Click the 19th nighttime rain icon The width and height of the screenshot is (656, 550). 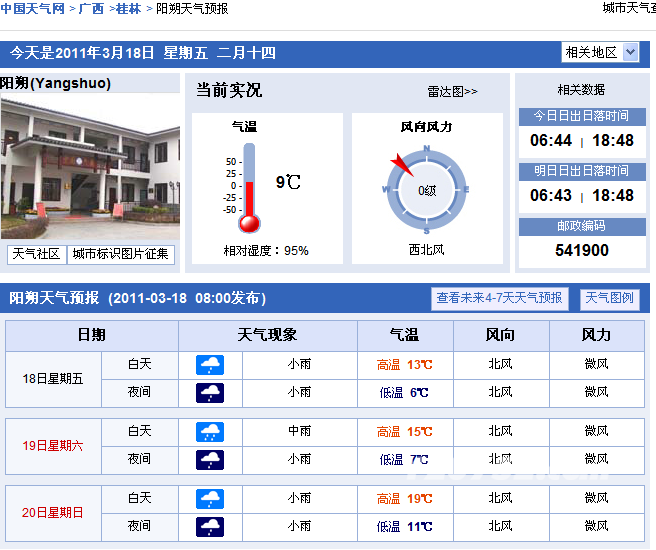(210, 459)
